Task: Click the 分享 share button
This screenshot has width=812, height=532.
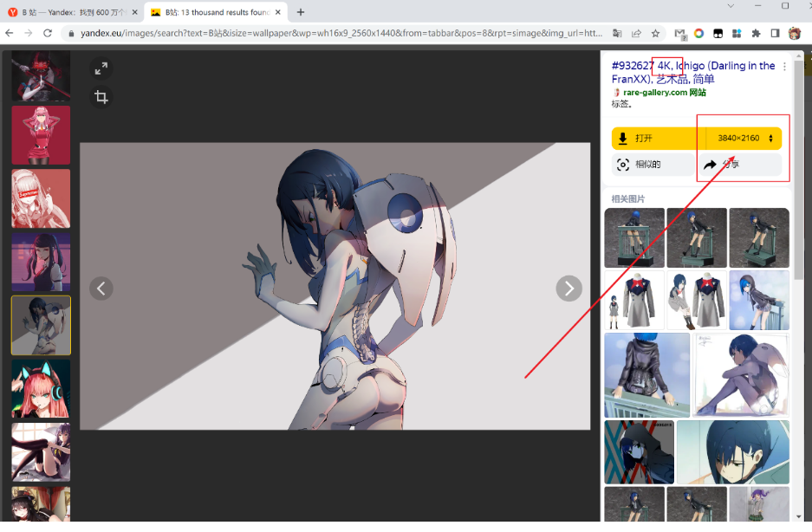Action: click(x=740, y=165)
